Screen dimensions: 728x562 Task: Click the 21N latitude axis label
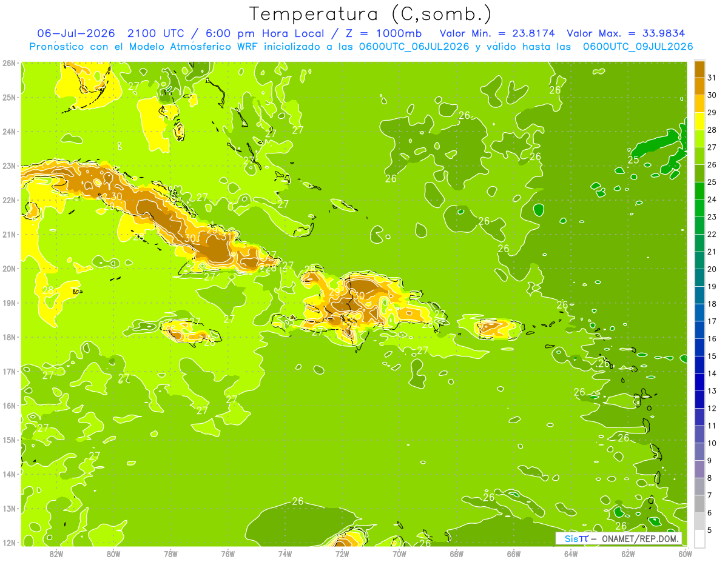tap(8, 234)
